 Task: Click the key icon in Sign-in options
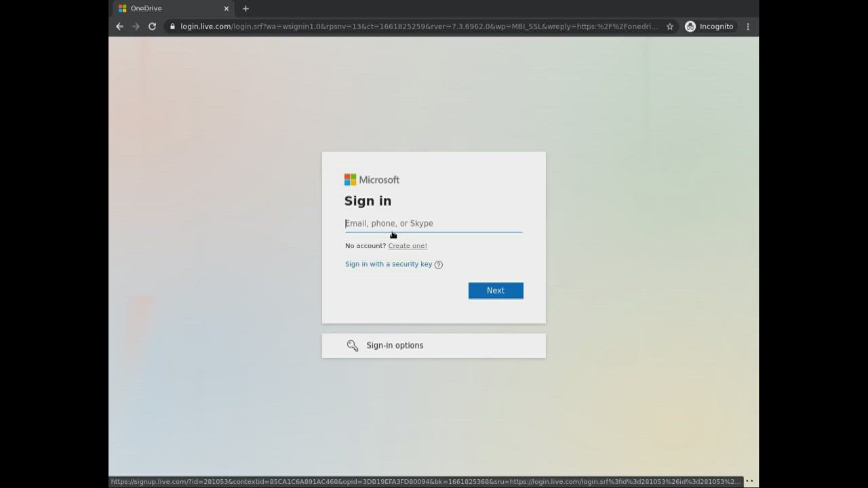(353, 346)
